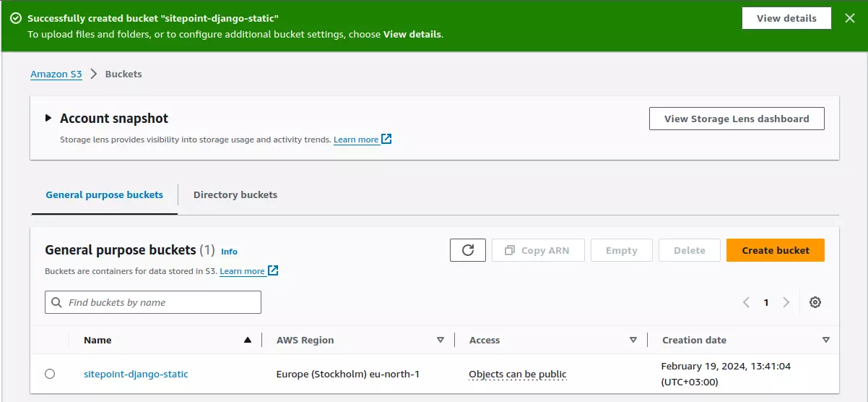Click the external link icon after Storage lens Learn more
Screen dimensions: 868x402
[386, 139]
